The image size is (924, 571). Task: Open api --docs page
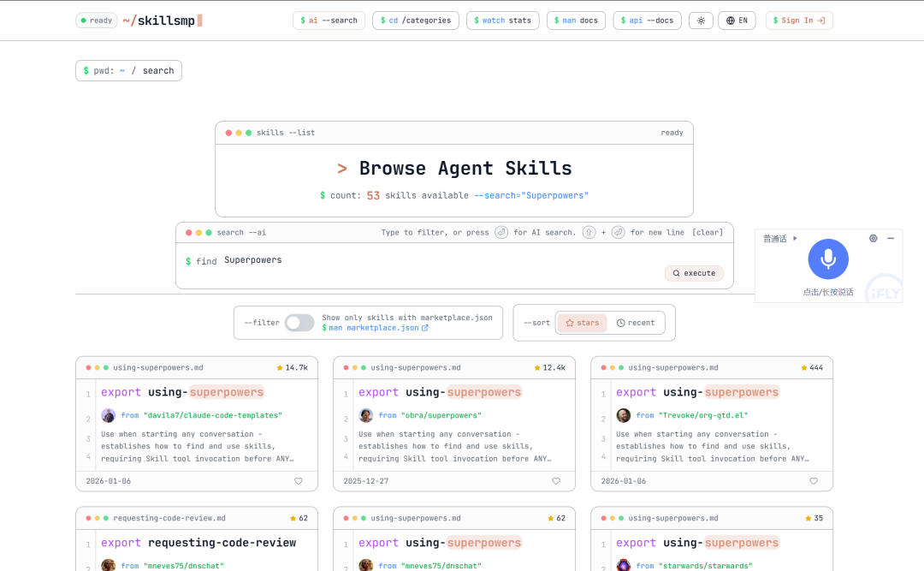[647, 21]
